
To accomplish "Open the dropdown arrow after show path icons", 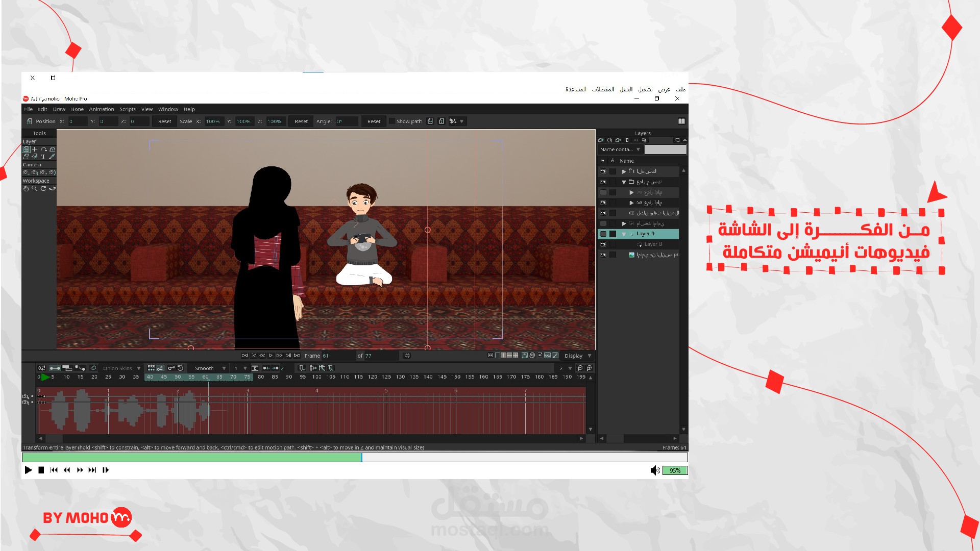I will click(462, 121).
